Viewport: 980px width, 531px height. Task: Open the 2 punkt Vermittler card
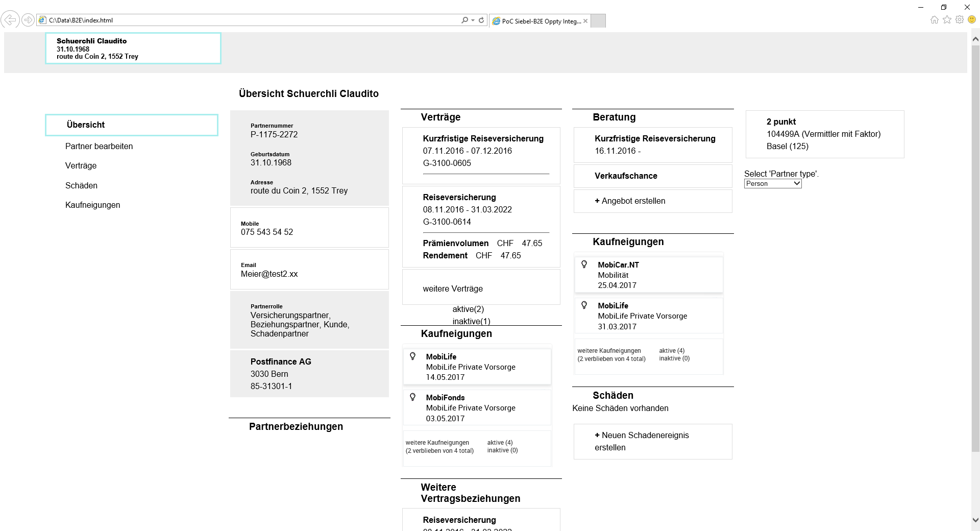825,134
